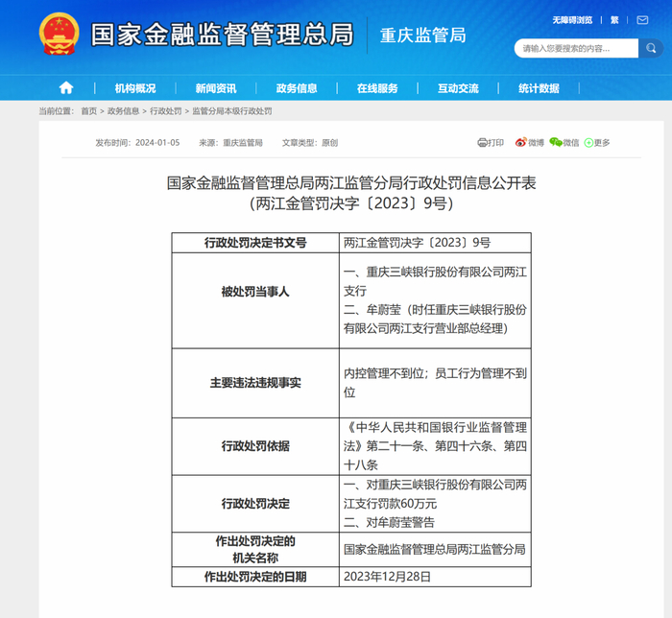
Task: Click the printer icon for 打印
Action: [x=482, y=143]
